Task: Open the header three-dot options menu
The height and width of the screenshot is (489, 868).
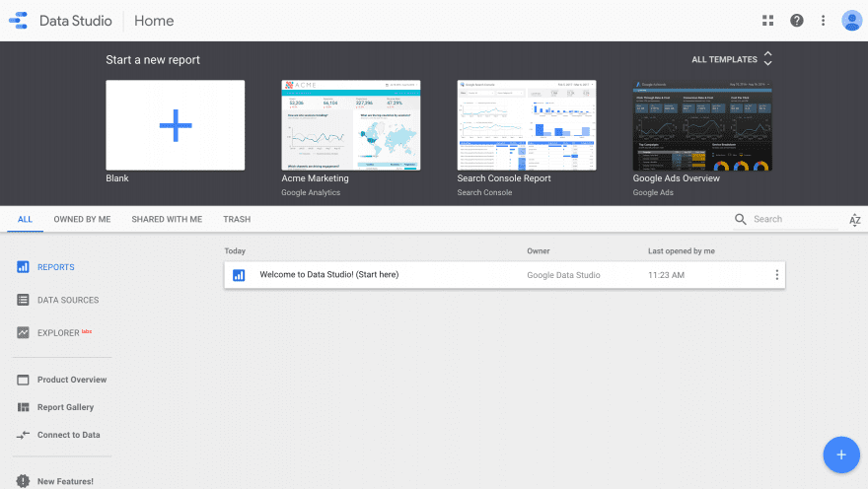Action: (x=823, y=21)
